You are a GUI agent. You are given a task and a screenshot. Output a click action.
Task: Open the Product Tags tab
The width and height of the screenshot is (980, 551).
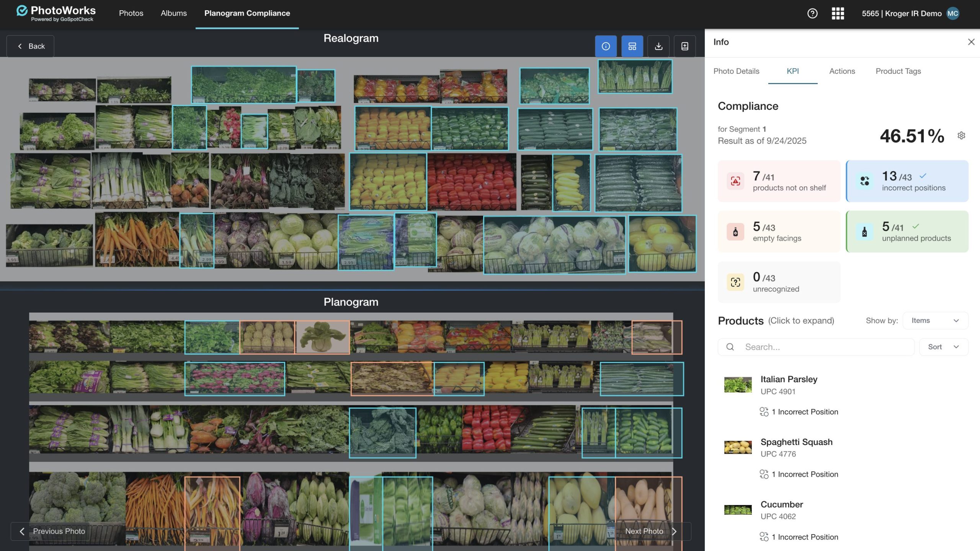point(898,71)
